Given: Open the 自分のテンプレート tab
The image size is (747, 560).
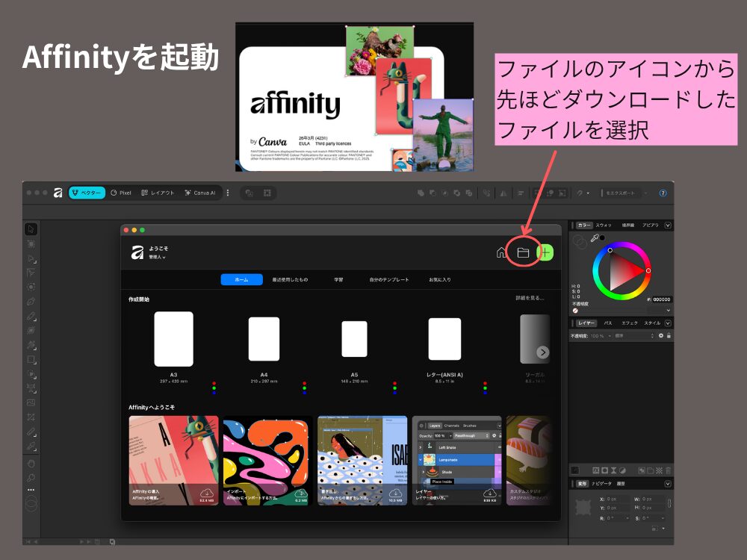Looking at the screenshot, I should (x=389, y=279).
